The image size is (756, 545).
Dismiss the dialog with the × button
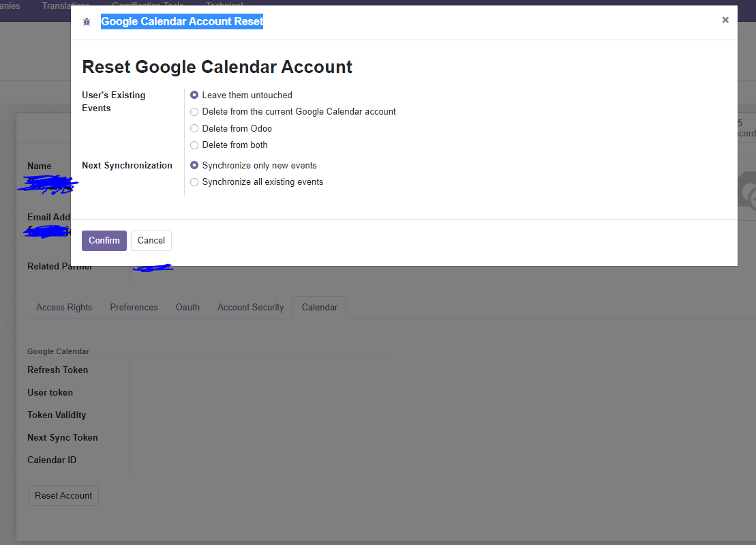[x=725, y=20]
